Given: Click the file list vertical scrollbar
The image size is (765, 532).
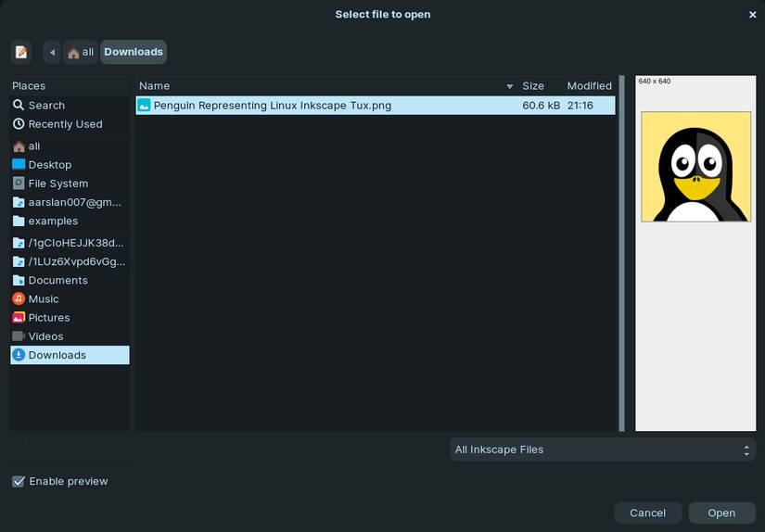Looking at the screenshot, I should (621, 253).
